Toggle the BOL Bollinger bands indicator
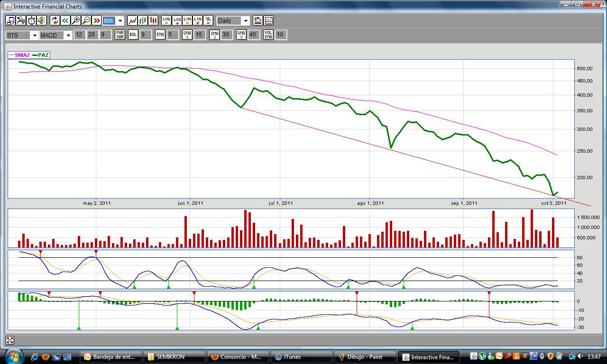607x364 pixels. 133,35
